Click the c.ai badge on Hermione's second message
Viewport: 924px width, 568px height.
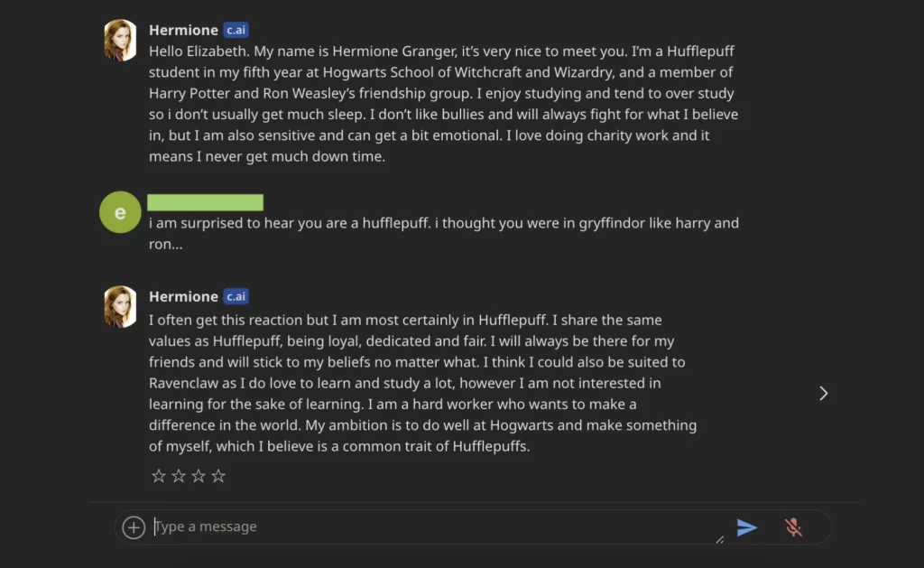(236, 296)
